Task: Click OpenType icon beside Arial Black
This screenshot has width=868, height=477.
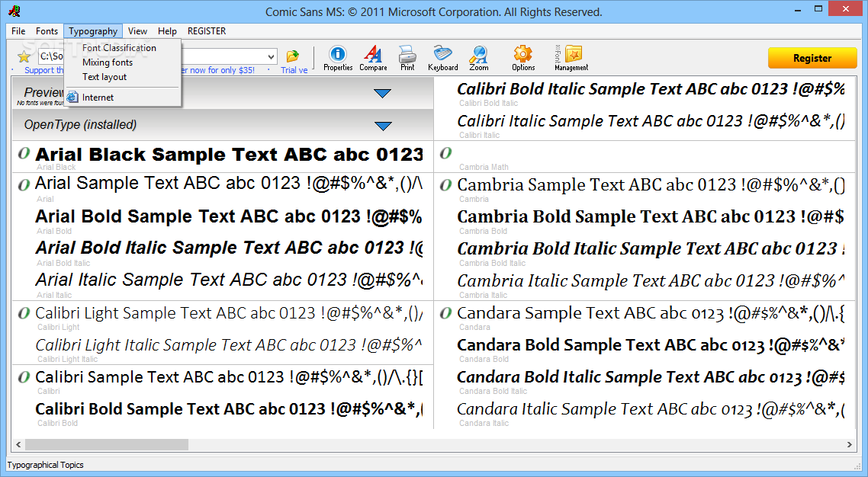Action: (x=23, y=154)
